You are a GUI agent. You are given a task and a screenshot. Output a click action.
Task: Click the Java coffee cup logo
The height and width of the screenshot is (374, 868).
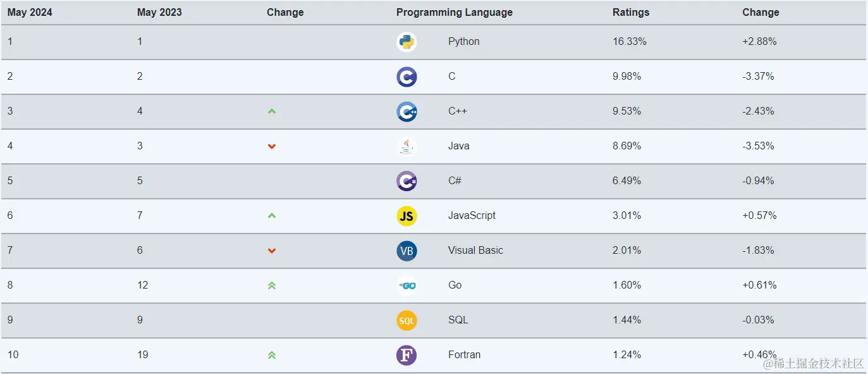click(406, 147)
